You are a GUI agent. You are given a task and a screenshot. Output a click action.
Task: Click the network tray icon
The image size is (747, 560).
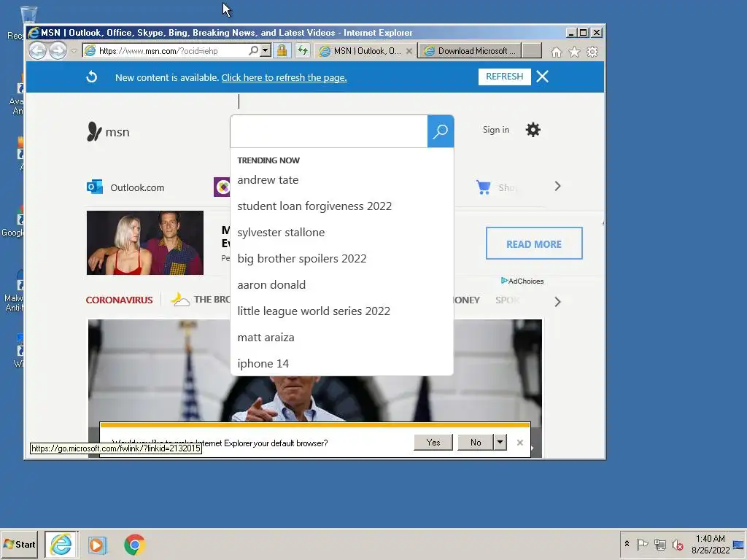[659, 544]
